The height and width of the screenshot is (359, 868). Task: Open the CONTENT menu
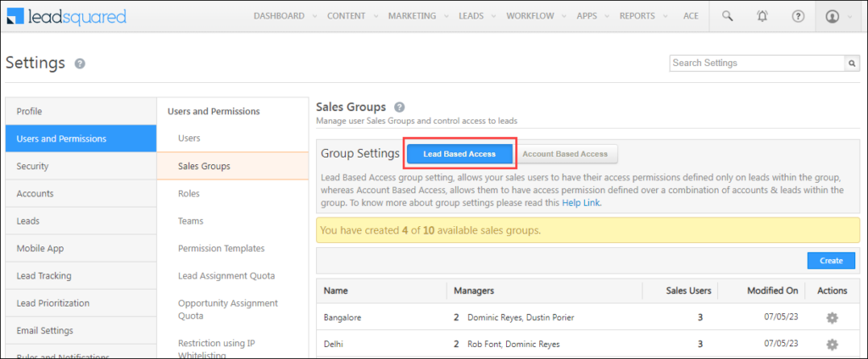(x=346, y=16)
